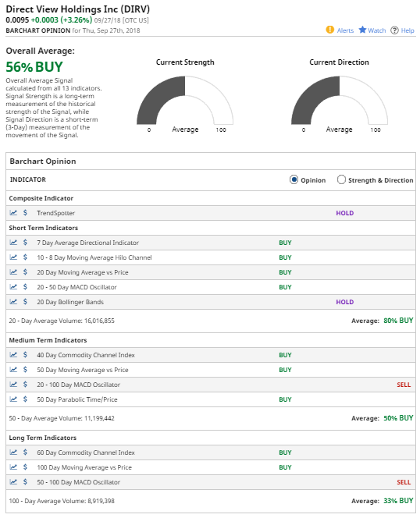Click BUY signal for 50 Day Parabolic Time/Price
This screenshot has height=518, width=420.
(285, 399)
